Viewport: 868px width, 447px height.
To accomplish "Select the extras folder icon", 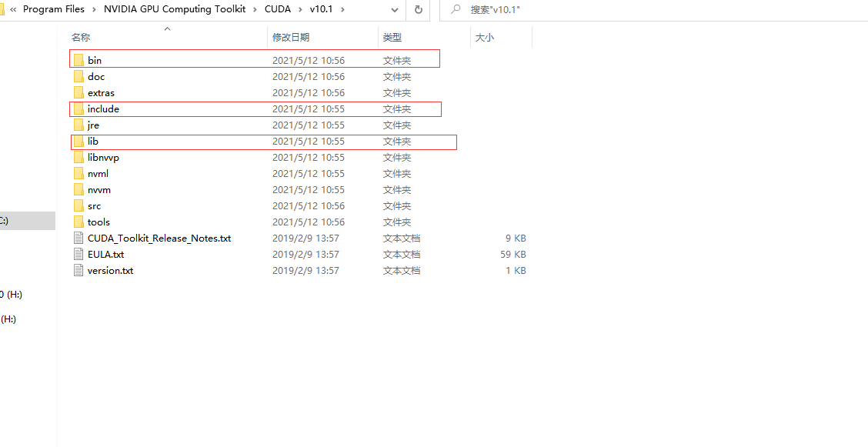I will pos(78,92).
